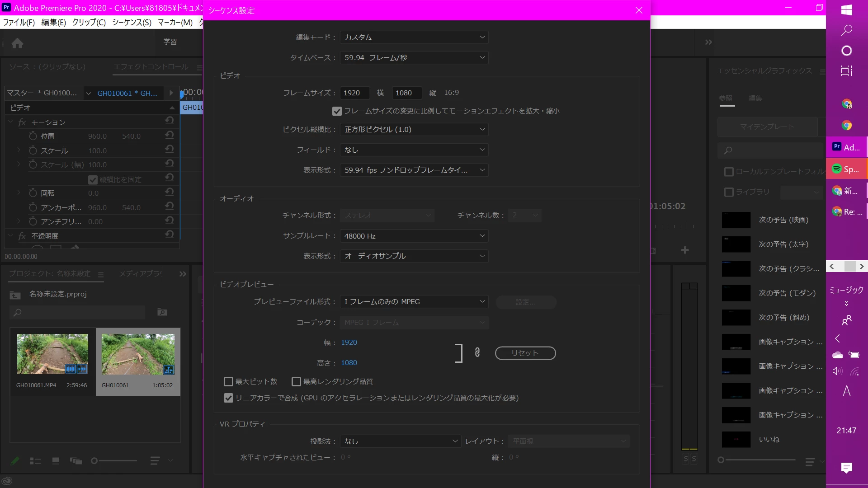The width and height of the screenshot is (868, 488).
Task: Reset the Position parameter with its reset arrow
Action: [170, 135]
